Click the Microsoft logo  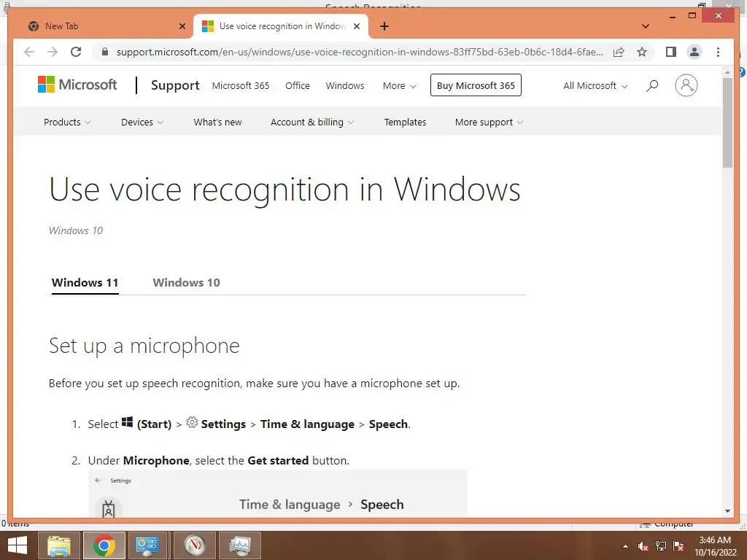pos(77,85)
